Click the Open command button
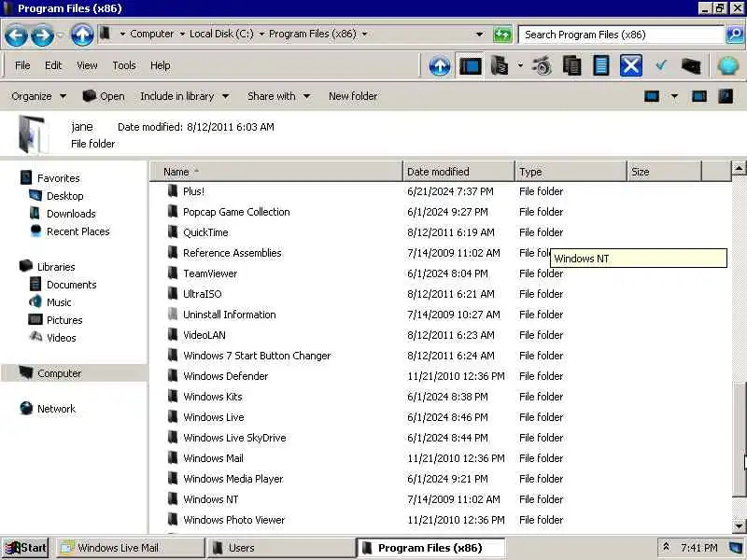The height and width of the screenshot is (560, 747). click(104, 97)
